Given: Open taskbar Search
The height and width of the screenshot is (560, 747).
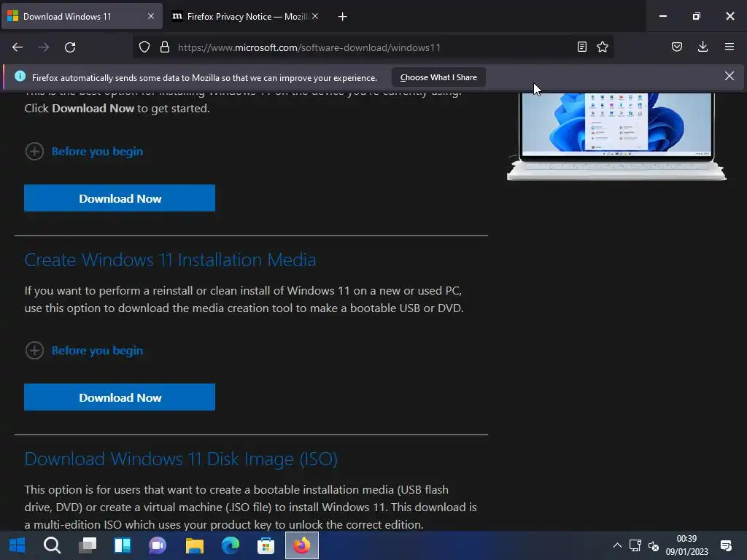Looking at the screenshot, I should pyautogui.click(x=52, y=545).
